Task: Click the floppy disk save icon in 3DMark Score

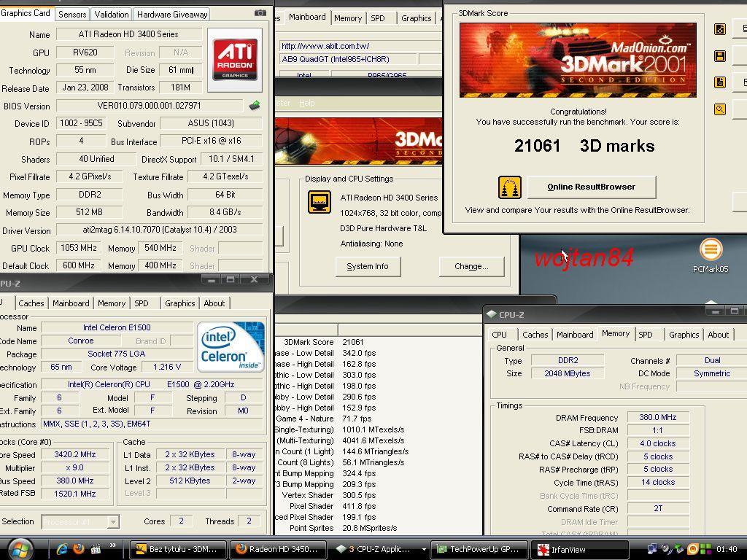Action: [x=720, y=56]
